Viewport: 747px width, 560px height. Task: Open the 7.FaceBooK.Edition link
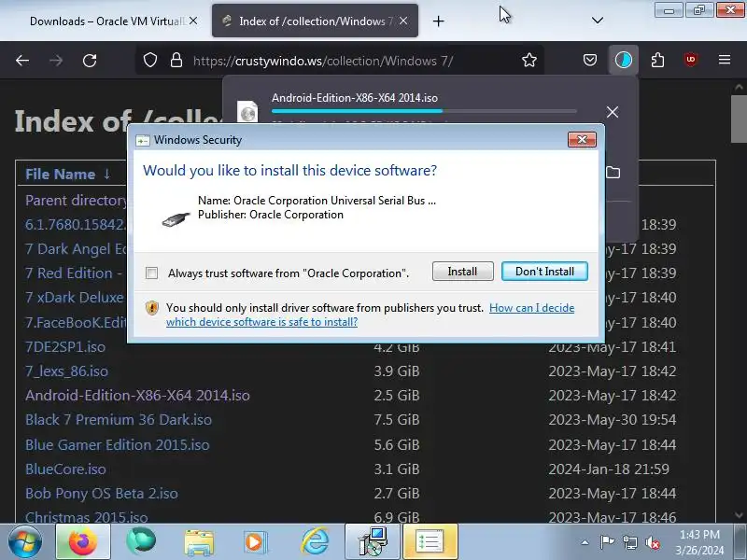(x=77, y=322)
